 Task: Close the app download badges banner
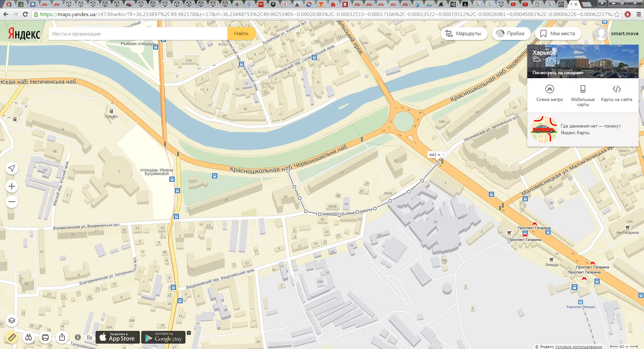(189, 333)
